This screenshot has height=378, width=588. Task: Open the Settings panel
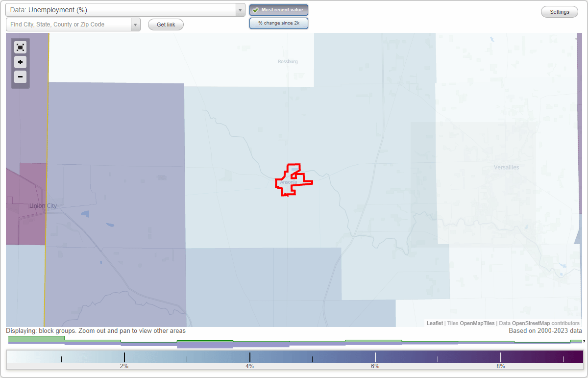tap(559, 11)
